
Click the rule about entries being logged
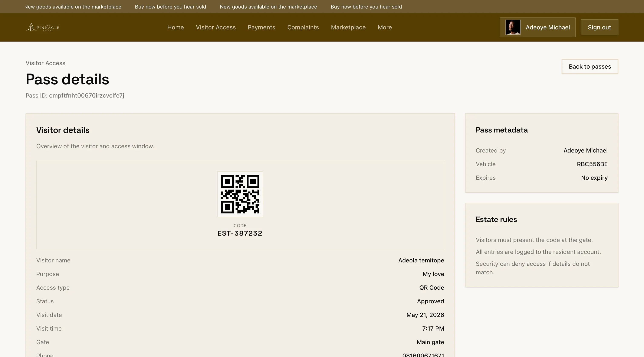538,252
